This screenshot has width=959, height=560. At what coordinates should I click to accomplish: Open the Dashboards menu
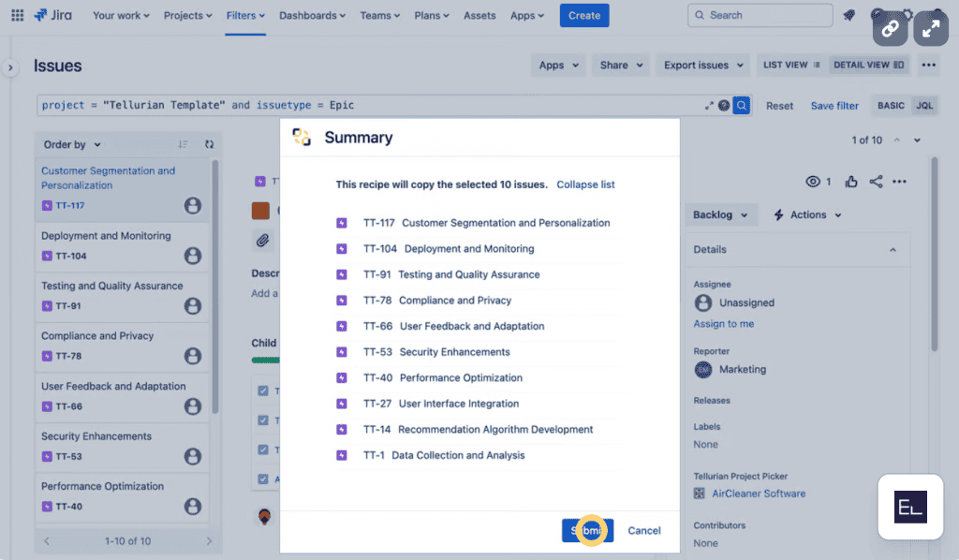[x=312, y=15]
